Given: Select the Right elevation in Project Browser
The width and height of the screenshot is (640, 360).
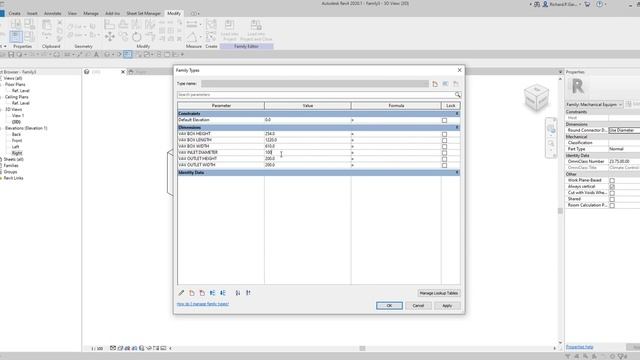Looking at the screenshot, I should (x=17, y=153).
